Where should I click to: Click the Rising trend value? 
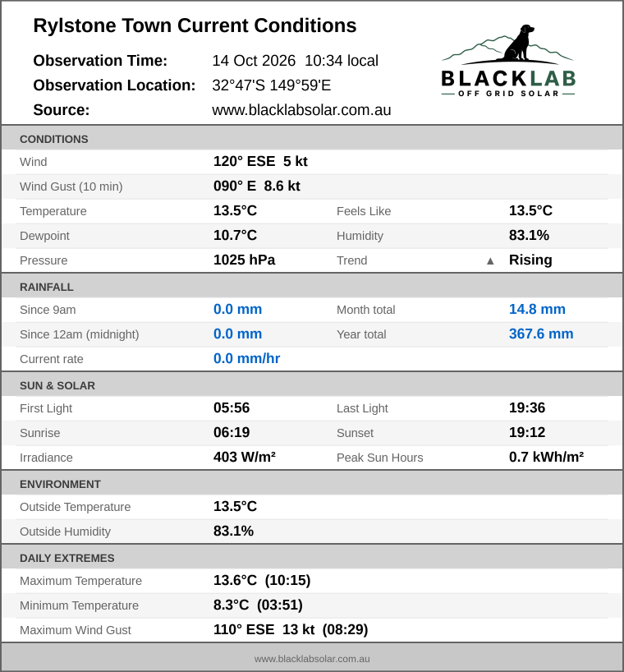pyautogui.click(x=530, y=260)
